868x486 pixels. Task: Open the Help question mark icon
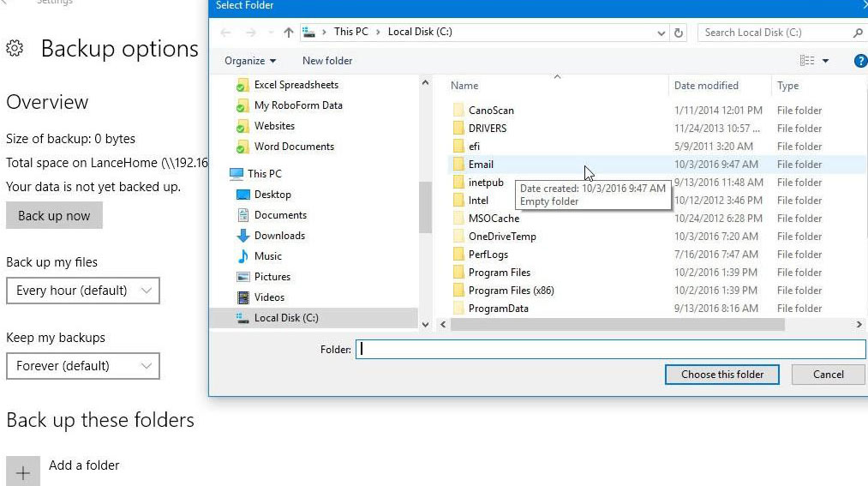coord(860,61)
